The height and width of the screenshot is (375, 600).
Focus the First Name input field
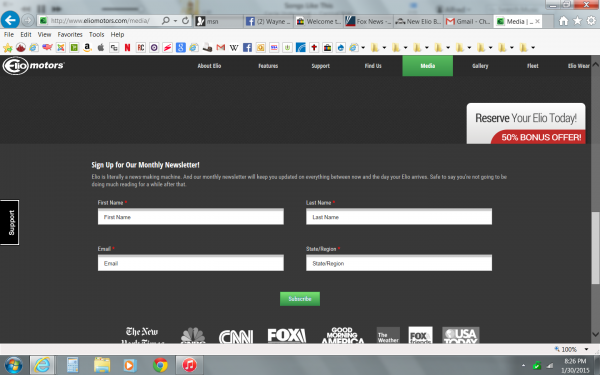point(191,217)
